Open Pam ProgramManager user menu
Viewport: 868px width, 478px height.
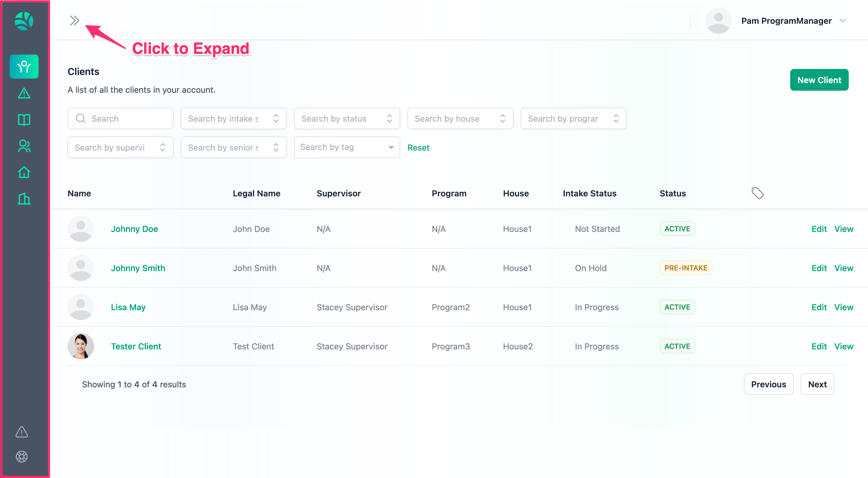(786, 21)
